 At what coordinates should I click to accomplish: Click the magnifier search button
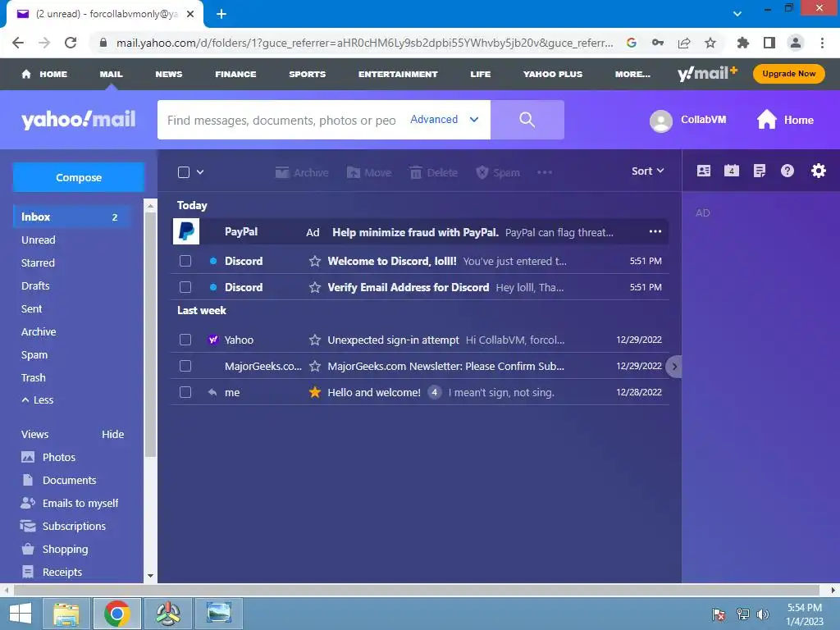527,120
